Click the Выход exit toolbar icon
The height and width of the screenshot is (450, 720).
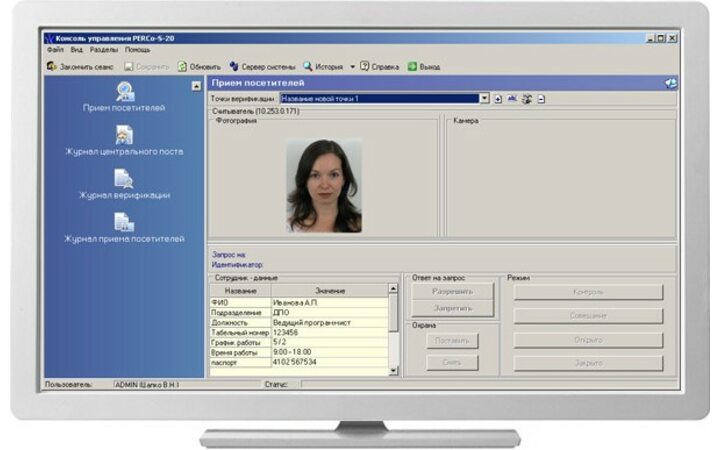tap(412, 66)
